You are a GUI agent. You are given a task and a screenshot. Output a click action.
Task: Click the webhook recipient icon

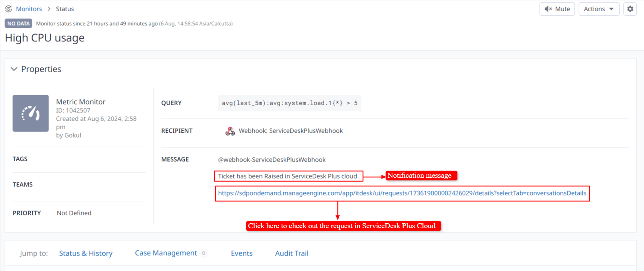[230, 131]
